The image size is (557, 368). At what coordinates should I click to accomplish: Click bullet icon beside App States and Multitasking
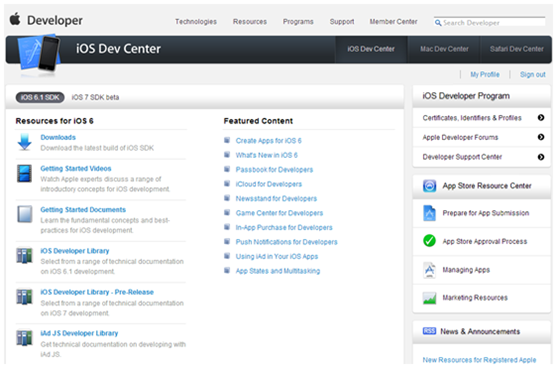pos(227,270)
